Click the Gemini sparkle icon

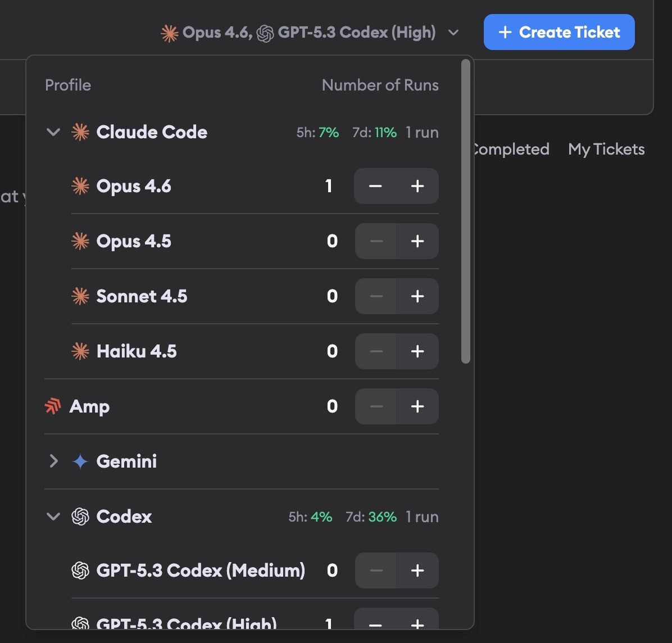click(x=80, y=461)
